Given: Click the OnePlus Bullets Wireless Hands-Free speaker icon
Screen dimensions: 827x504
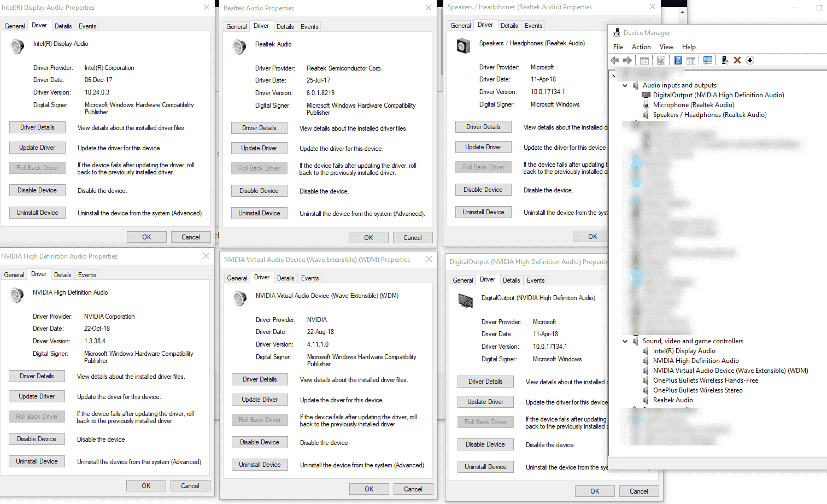Looking at the screenshot, I should tap(646, 380).
